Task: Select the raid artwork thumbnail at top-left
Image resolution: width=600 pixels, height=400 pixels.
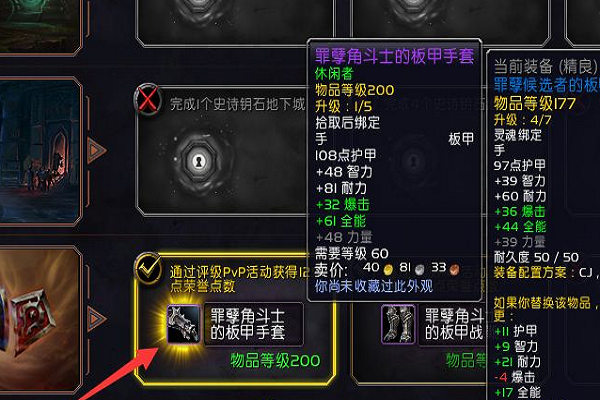Action: click(x=40, y=26)
